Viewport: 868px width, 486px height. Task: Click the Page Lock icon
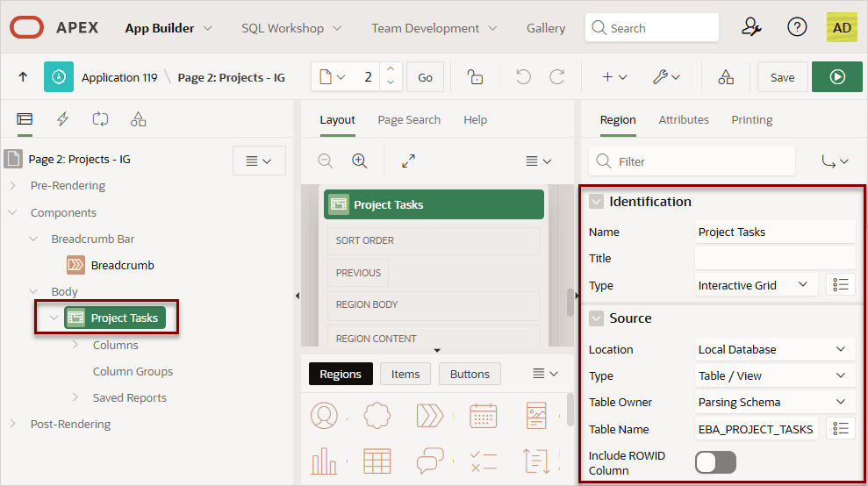475,77
